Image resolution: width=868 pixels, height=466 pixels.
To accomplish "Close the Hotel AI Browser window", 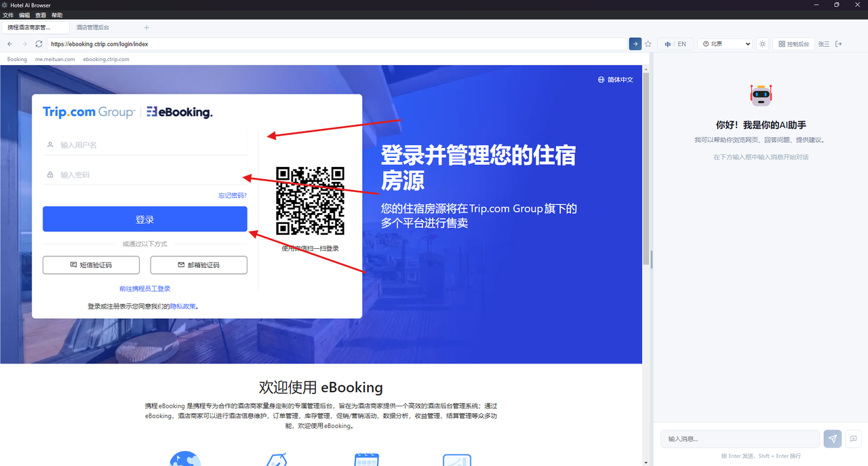I will click(x=857, y=5).
